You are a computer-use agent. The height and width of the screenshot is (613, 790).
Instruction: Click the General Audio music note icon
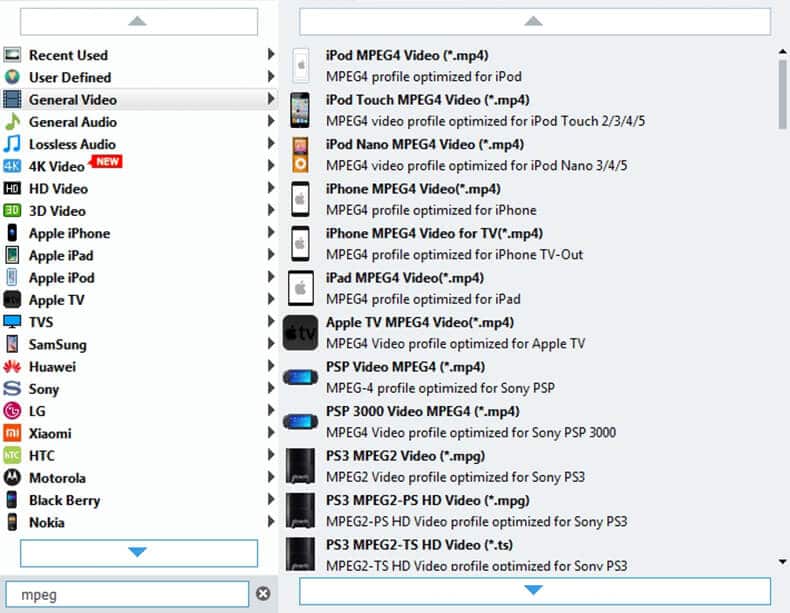[x=12, y=121]
